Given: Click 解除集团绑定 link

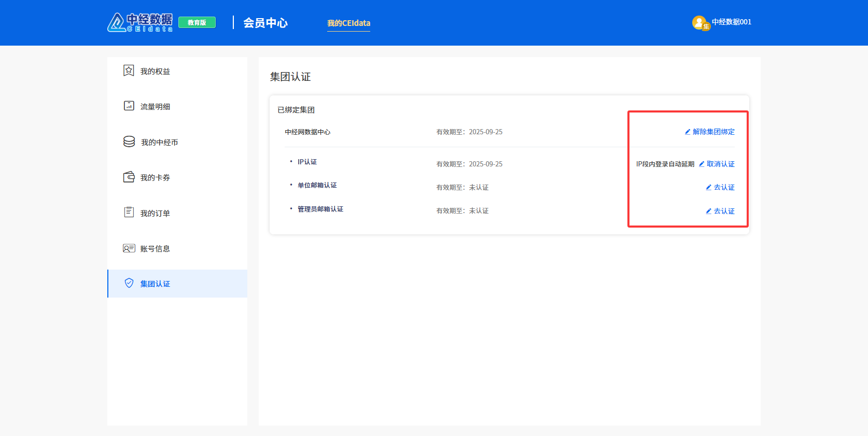Looking at the screenshot, I should (x=713, y=132).
